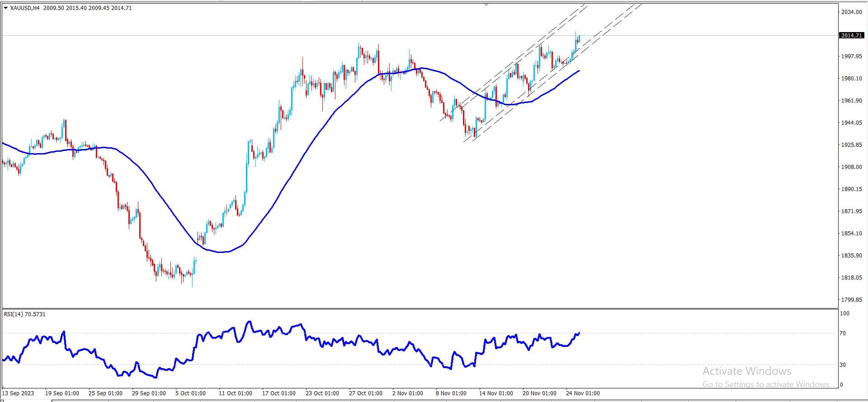
Task: Click the 1799.85 price scale label
Action: (x=851, y=300)
